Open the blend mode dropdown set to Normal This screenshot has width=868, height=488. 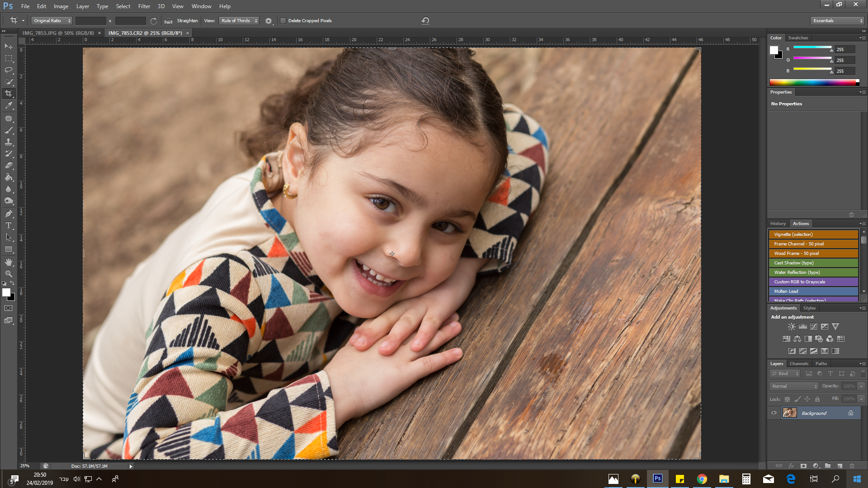coord(793,386)
